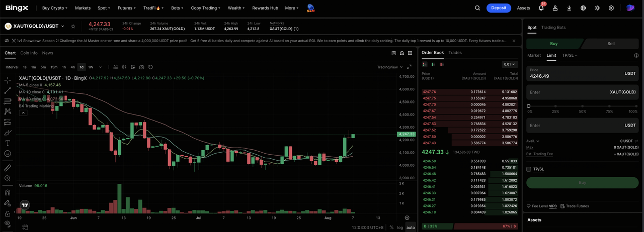
Task: Show both bids and asks in order book
Action: coord(425,64)
